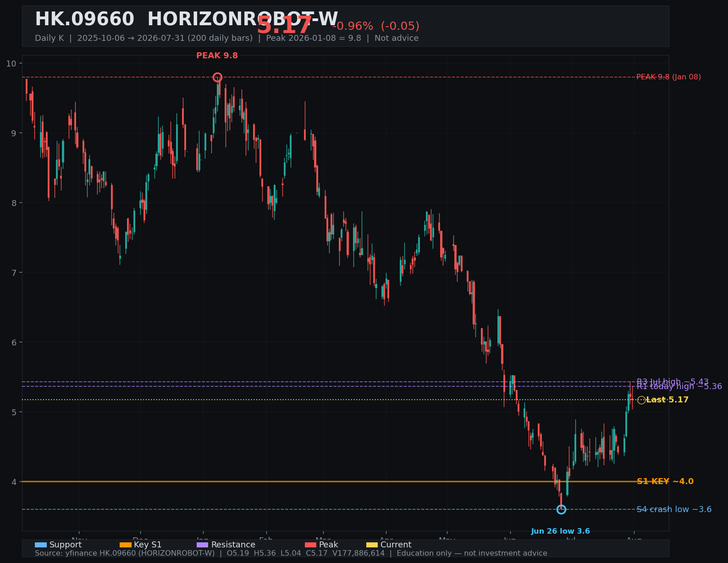Click the "S1 KEY ~4.0" support label
This screenshot has height=563, width=728.
pyautogui.click(x=665, y=481)
